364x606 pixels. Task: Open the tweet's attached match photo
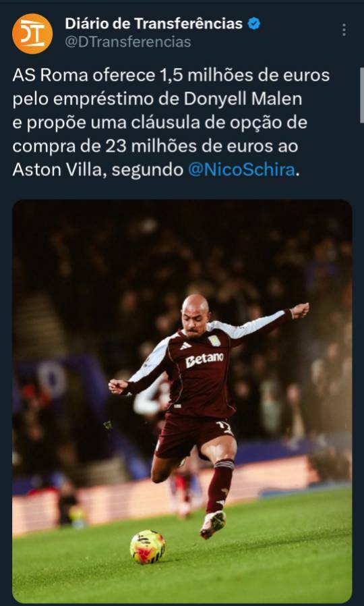[x=182, y=401]
